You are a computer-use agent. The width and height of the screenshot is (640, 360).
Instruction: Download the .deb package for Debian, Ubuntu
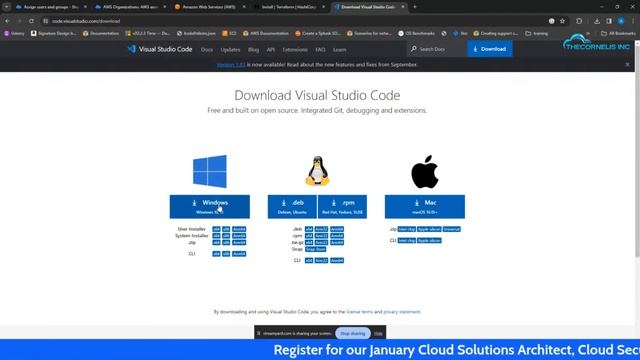click(292, 207)
